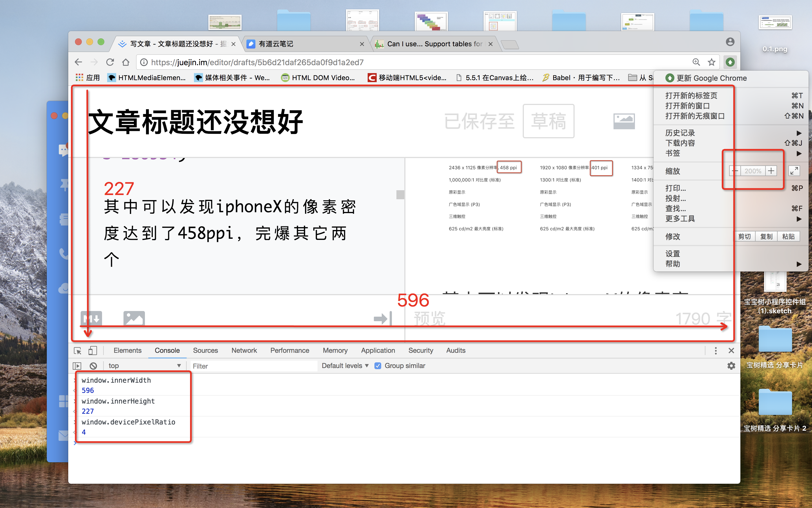
Task: Click the green Chrome update arrow icon
Action: tap(730, 62)
